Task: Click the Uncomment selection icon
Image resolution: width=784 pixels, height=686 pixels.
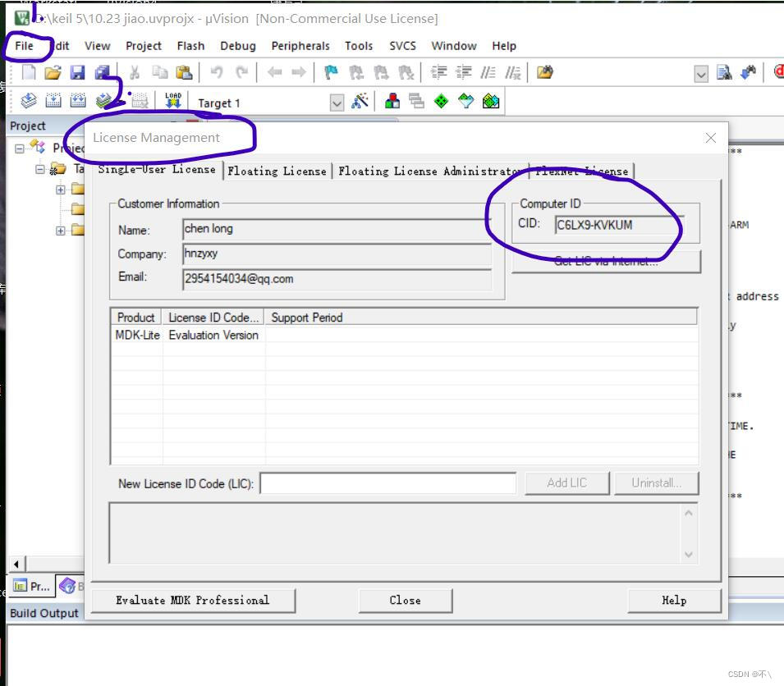Action: tap(513, 72)
